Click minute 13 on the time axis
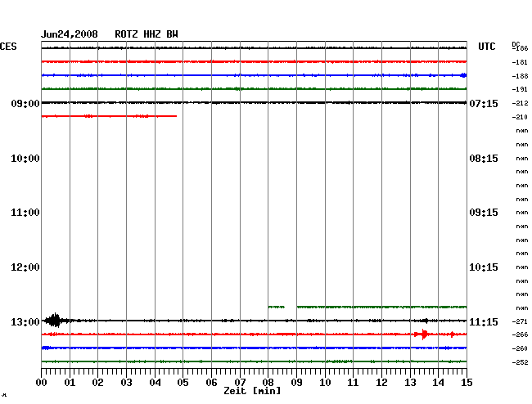This screenshot has width=532, height=404. pyautogui.click(x=410, y=382)
